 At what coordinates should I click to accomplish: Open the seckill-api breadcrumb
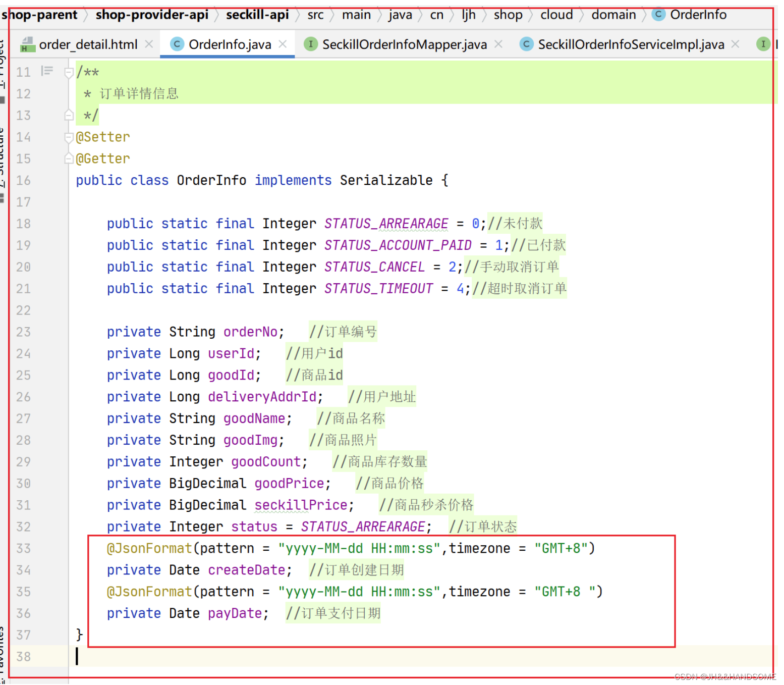(257, 15)
